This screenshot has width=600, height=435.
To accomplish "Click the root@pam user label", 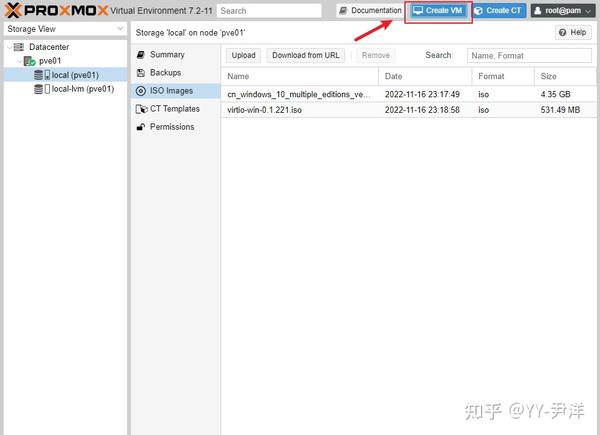I will point(563,11).
